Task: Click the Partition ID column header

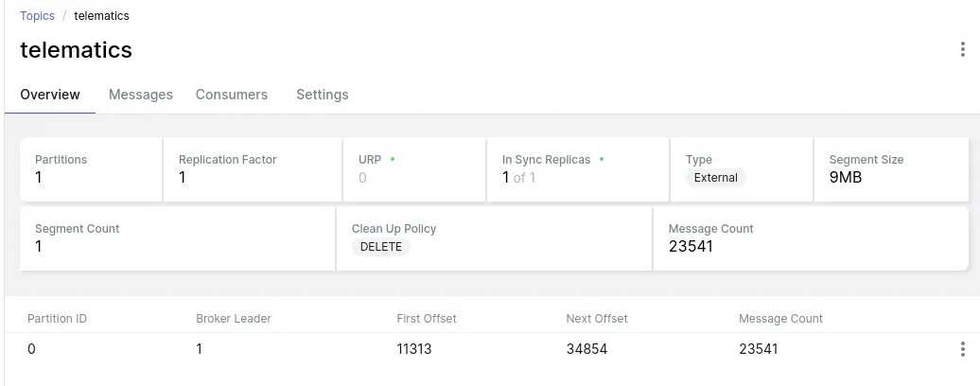Action: coord(58,319)
